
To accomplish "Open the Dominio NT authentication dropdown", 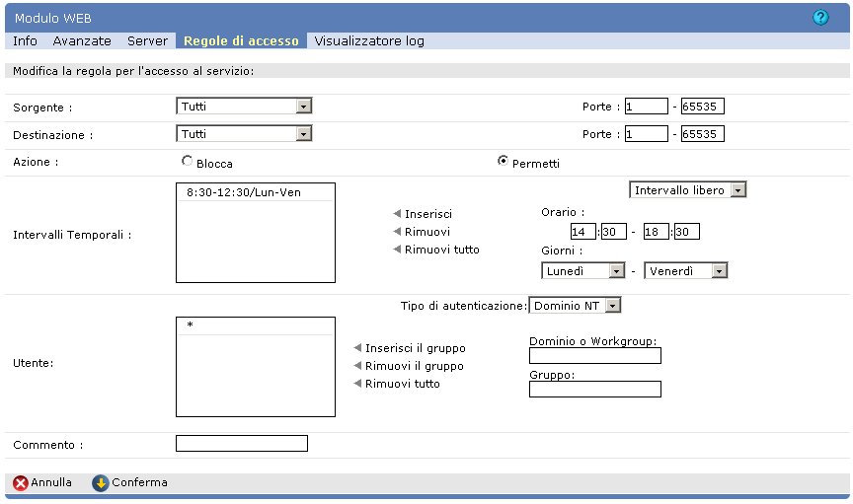I will tap(576, 306).
